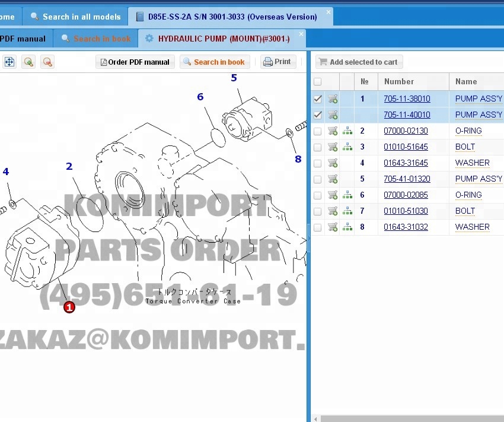Click the fit-to-window diagram icon

point(9,62)
